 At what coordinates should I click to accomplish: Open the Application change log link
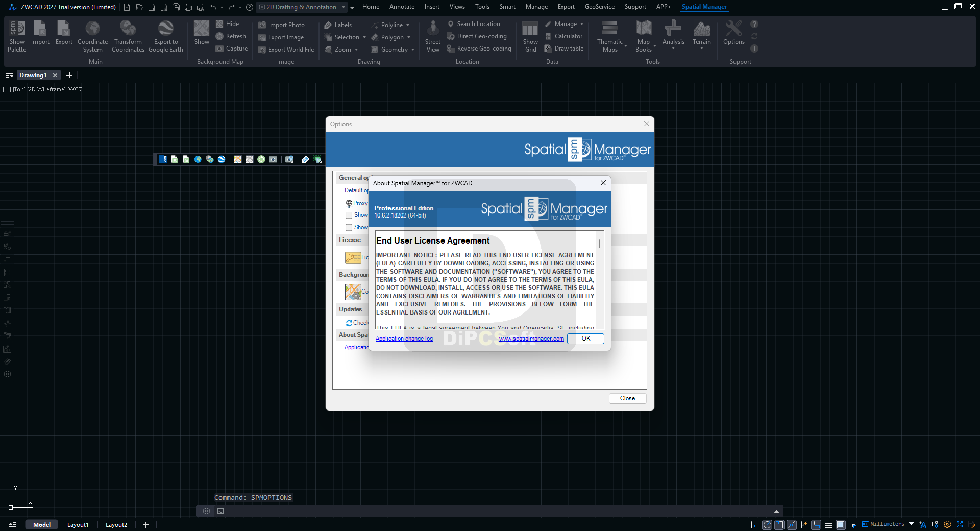404,339
